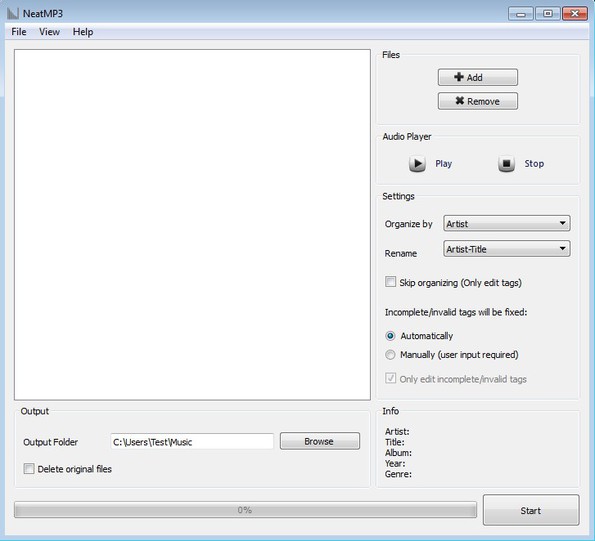This screenshot has height=541, width=595.
Task: Click the Output Folder path field
Action: 192,442
